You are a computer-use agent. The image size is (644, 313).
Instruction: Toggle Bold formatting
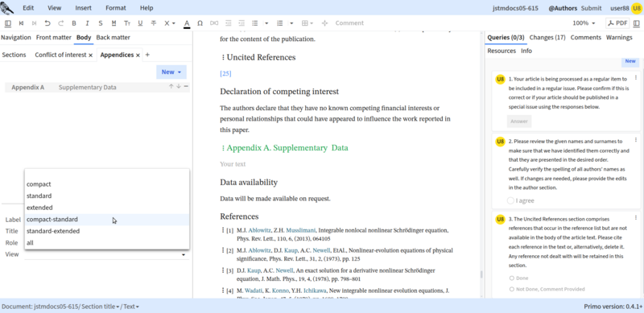(x=74, y=23)
